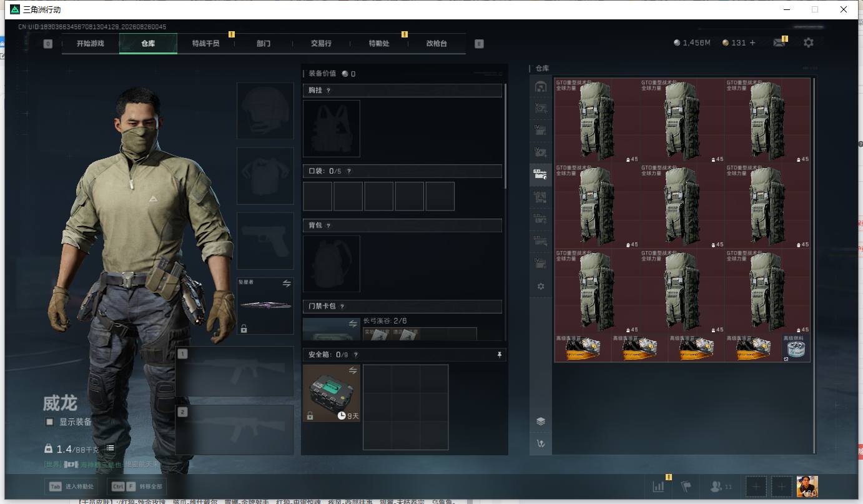Select primary weapon slot 1
Viewport: 863px width, 504px height.
click(x=235, y=371)
